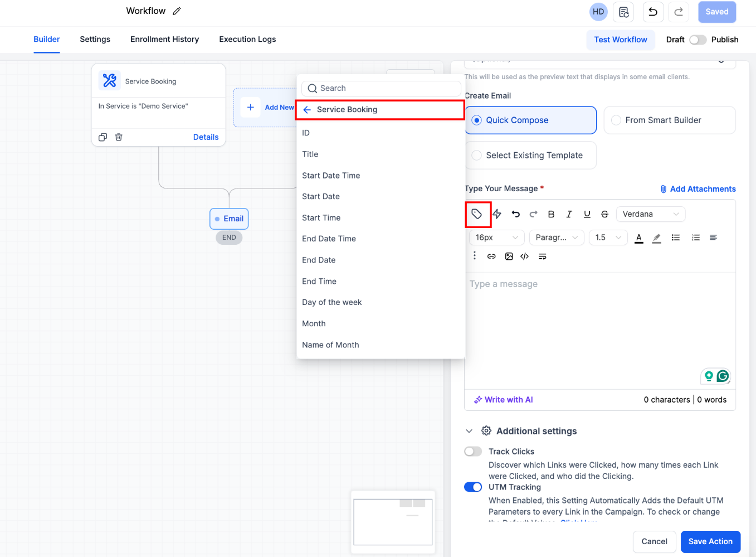Click the Save Action button
Image resolution: width=756 pixels, height=557 pixels.
pyautogui.click(x=710, y=541)
